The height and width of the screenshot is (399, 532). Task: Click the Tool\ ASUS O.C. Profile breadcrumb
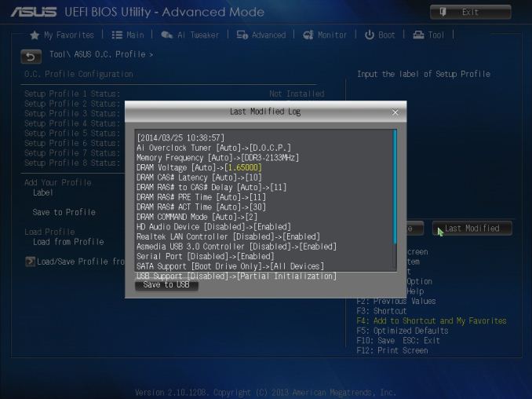(x=101, y=54)
